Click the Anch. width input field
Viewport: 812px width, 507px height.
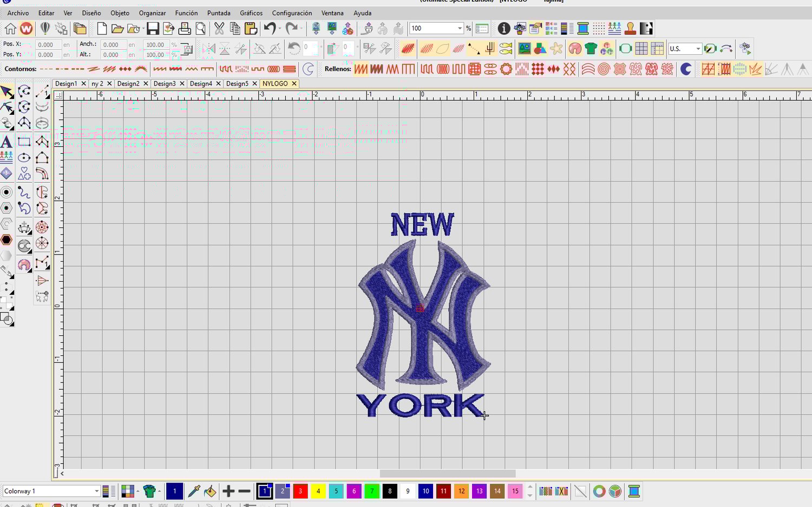click(x=114, y=44)
